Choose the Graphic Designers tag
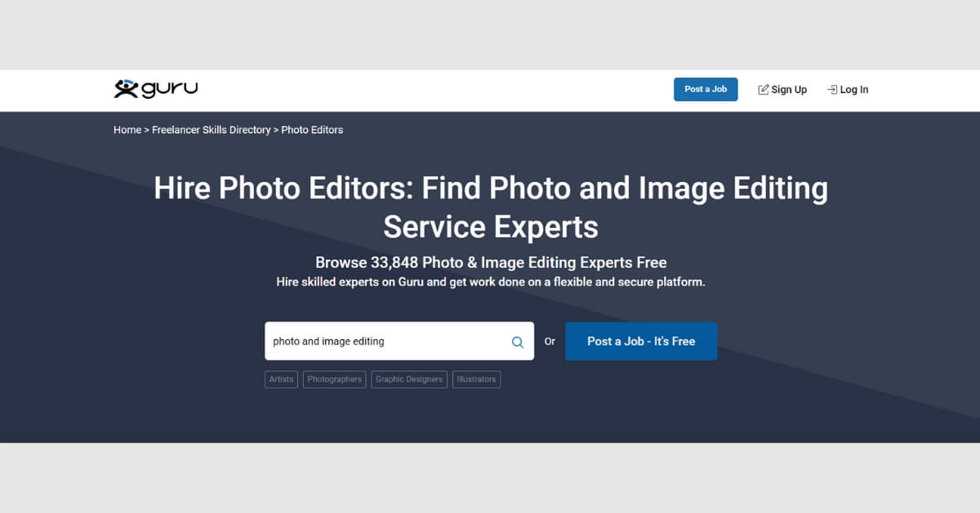The height and width of the screenshot is (513, 980). (x=409, y=379)
